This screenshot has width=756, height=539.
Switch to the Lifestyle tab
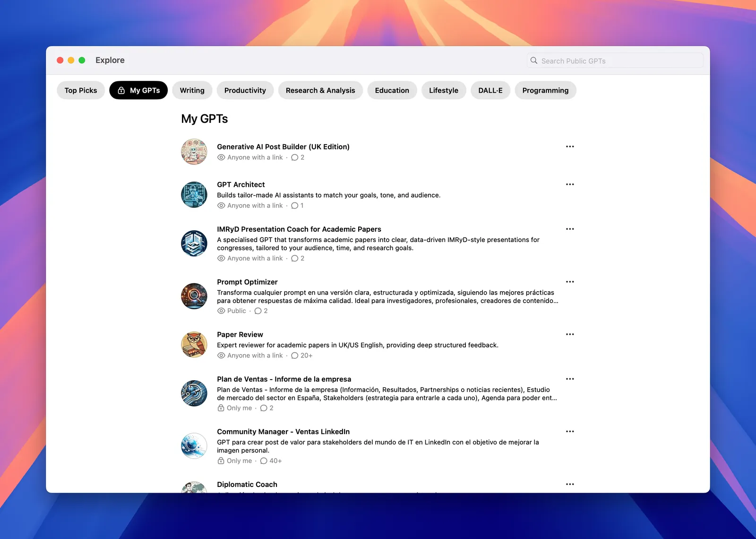coord(444,90)
